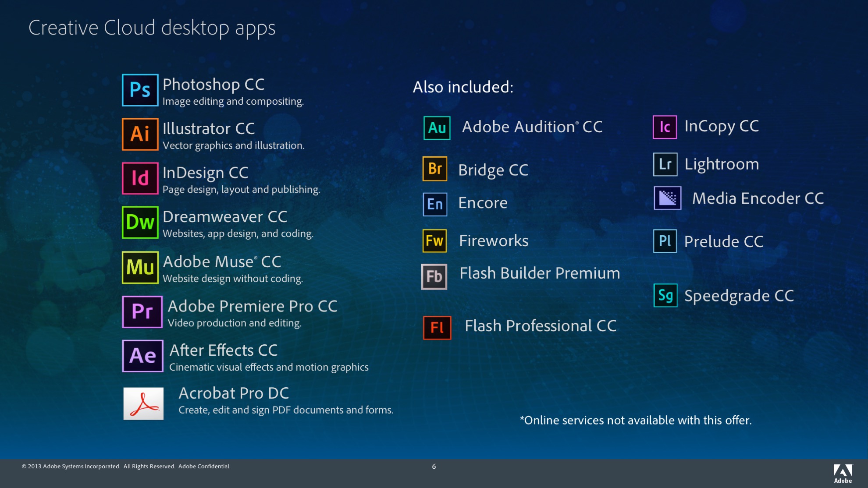The image size is (868, 488).
Task: Click the Illustrator CC Ai icon
Action: coord(140,134)
